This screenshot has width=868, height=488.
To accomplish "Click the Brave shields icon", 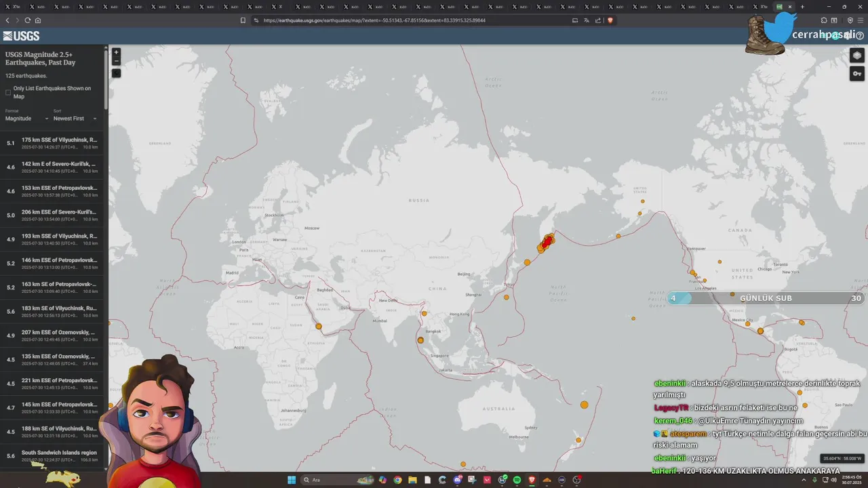I will (610, 20).
